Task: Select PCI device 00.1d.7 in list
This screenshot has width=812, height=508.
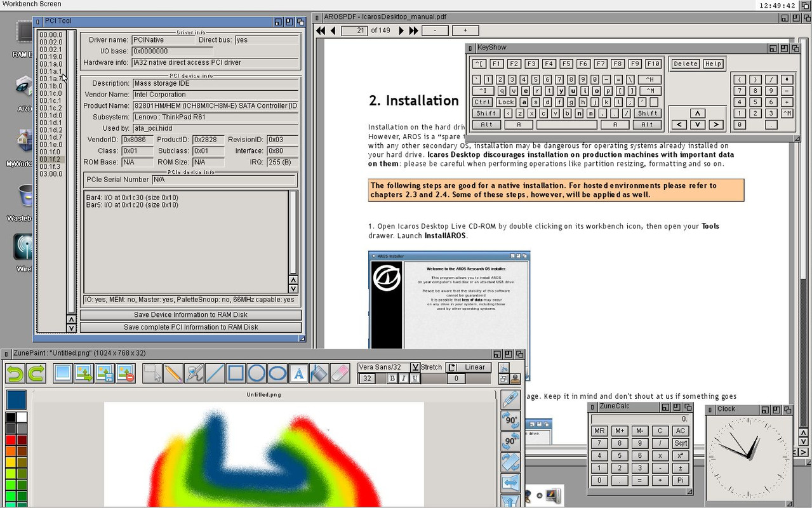Action: [x=51, y=137]
